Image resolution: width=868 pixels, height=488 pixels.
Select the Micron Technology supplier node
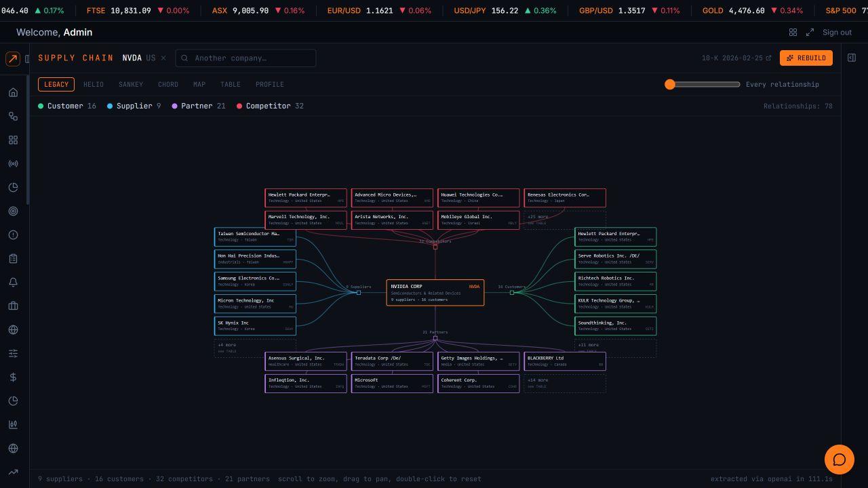255,304
